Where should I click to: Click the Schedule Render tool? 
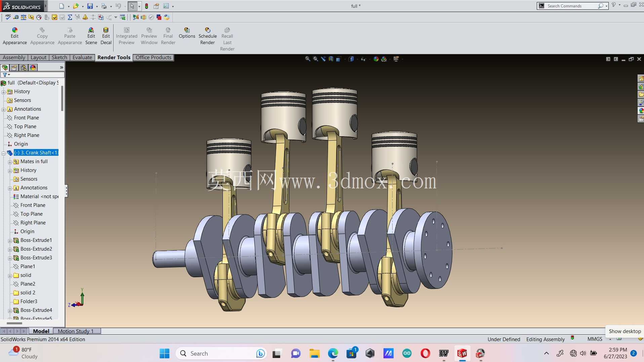point(208,36)
